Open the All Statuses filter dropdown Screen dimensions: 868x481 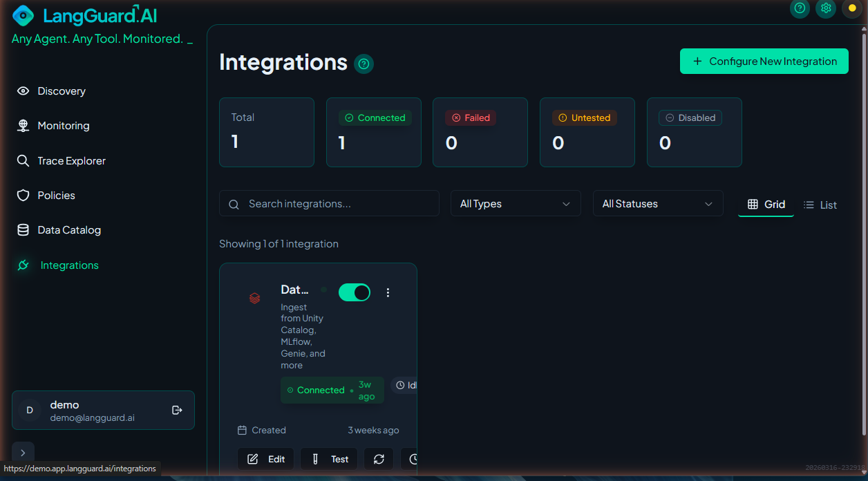click(658, 204)
